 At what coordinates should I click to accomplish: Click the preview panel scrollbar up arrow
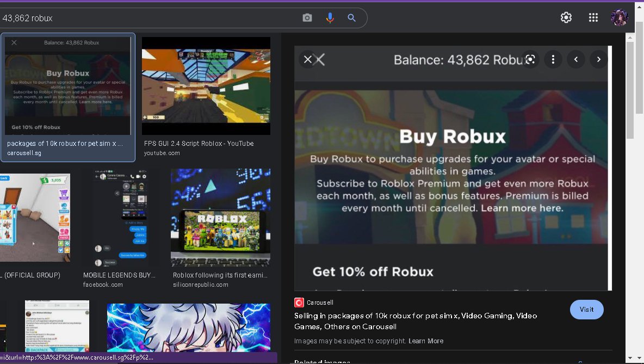(x=630, y=38)
